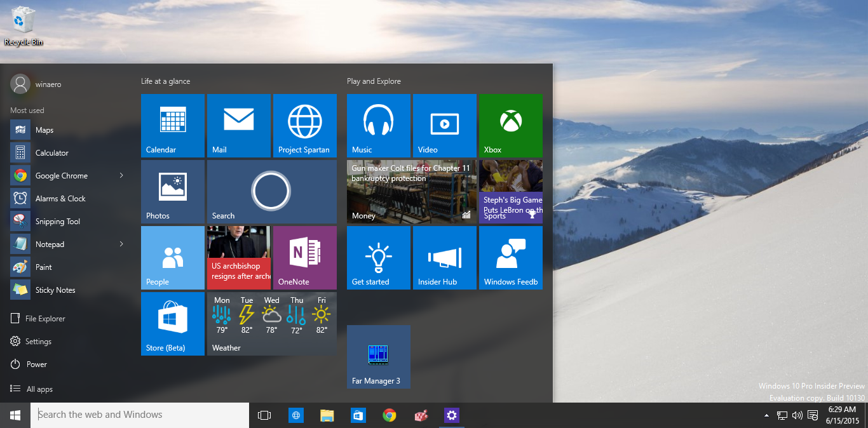The width and height of the screenshot is (868, 428).
Task: Open the US archbishop news tile
Action: [239, 258]
